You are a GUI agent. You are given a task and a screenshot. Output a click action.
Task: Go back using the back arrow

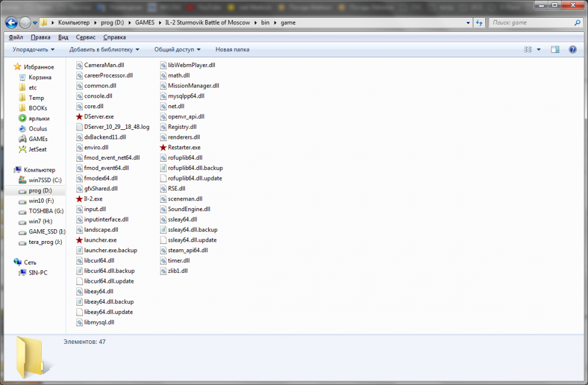[x=11, y=22]
